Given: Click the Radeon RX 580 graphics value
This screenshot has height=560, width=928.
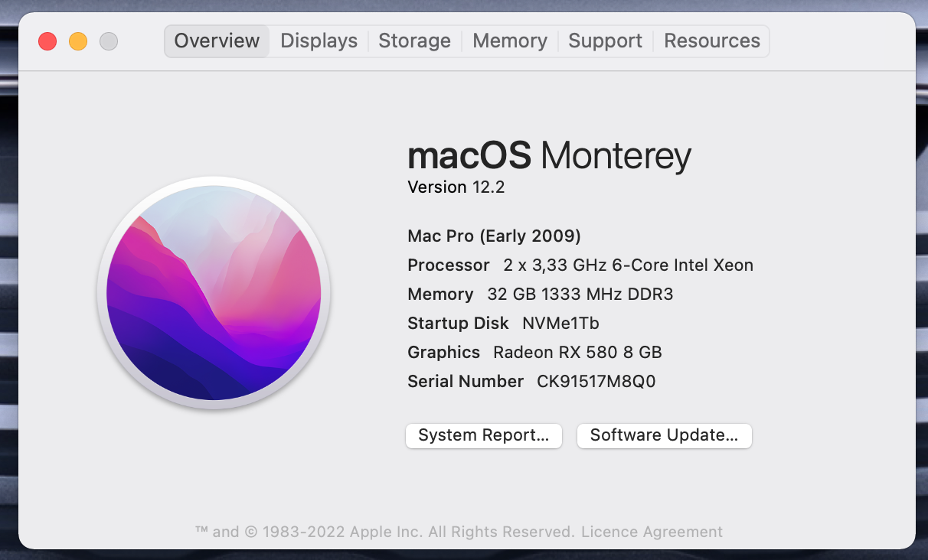Looking at the screenshot, I should click(x=577, y=352).
